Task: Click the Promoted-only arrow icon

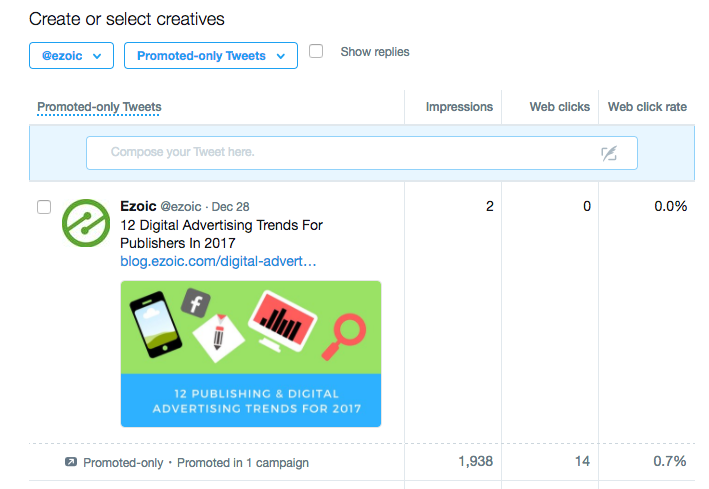Action: pyautogui.click(x=70, y=462)
